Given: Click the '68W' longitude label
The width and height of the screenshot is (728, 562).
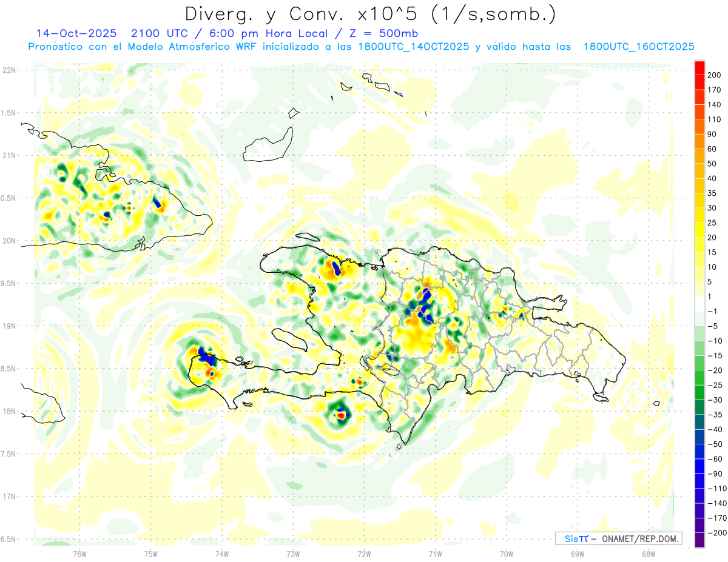Looking at the screenshot, I should (649, 554).
